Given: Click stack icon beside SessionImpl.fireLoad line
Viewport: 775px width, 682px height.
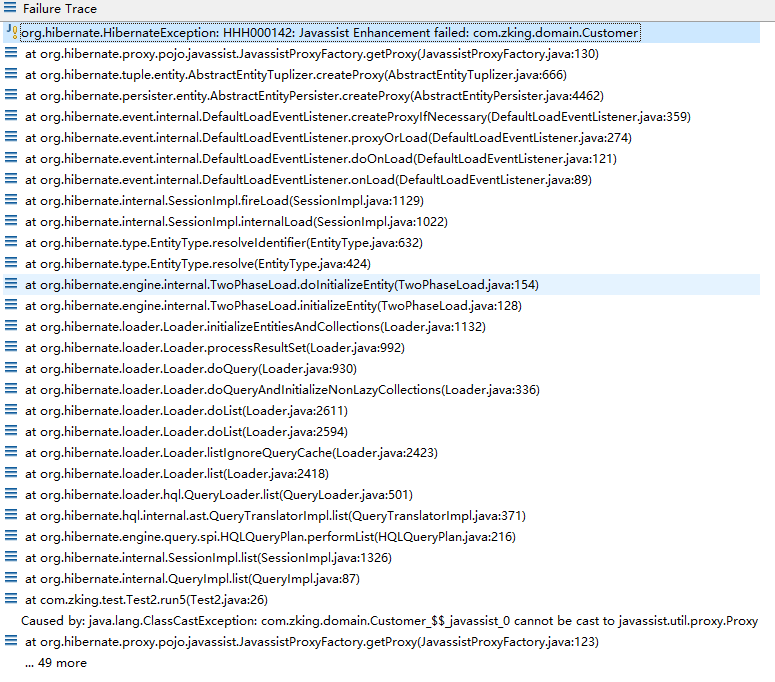Looking at the screenshot, I should tap(11, 200).
